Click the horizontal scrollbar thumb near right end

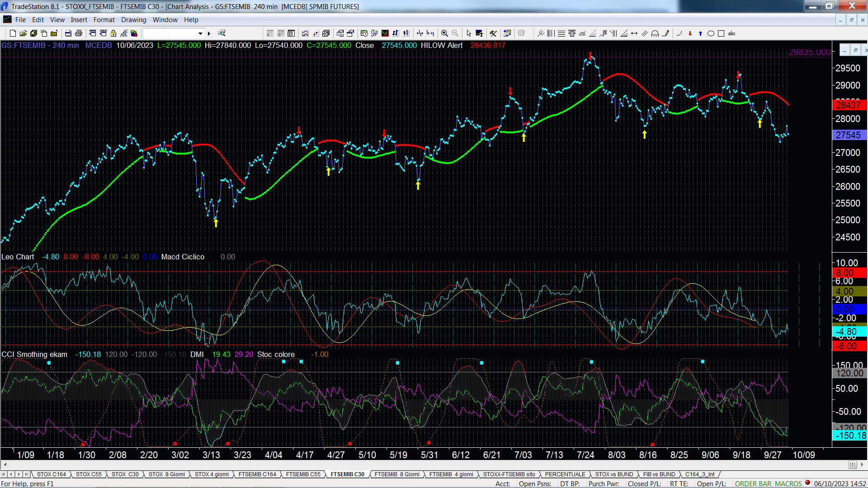[852, 465]
